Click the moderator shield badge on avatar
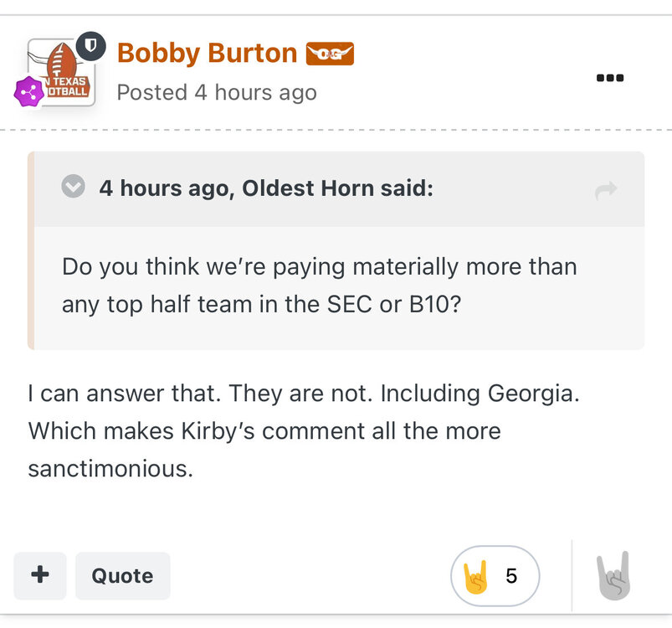 (90, 45)
